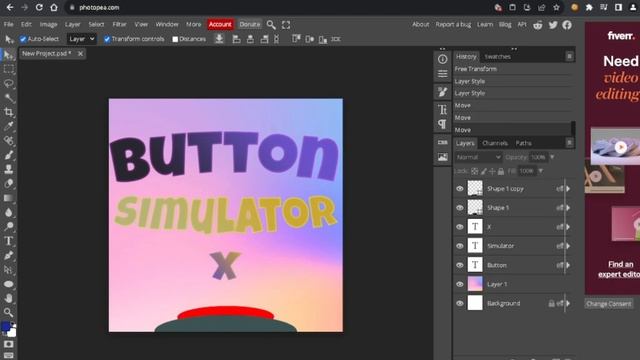Enable the Distances checkbox
The width and height of the screenshot is (640, 360).
[175, 39]
